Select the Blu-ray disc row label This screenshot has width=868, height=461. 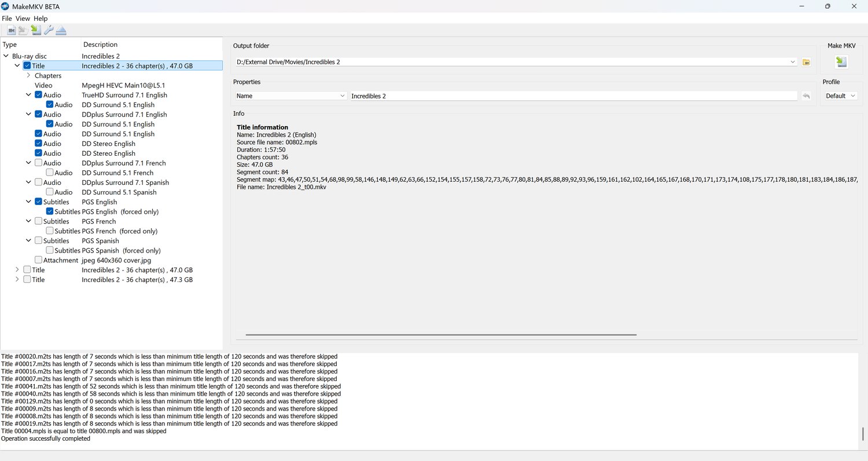click(30, 56)
